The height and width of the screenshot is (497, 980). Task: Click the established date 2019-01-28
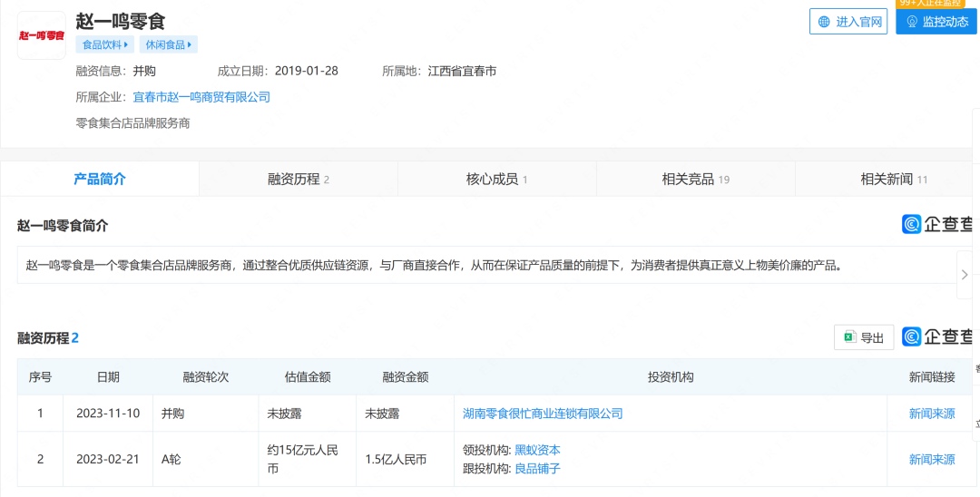point(307,71)
